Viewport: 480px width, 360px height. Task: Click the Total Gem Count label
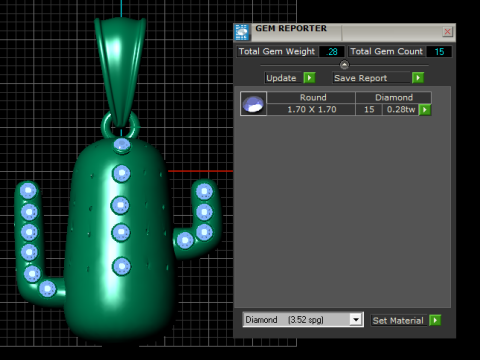pyautogui.click(x=386, y=51)
